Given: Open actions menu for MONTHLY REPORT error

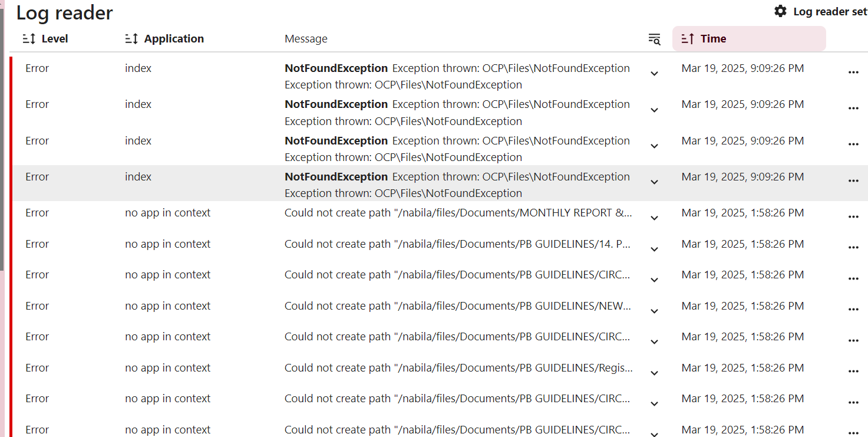Looking at the screenshot, I should tap(853, 216).
